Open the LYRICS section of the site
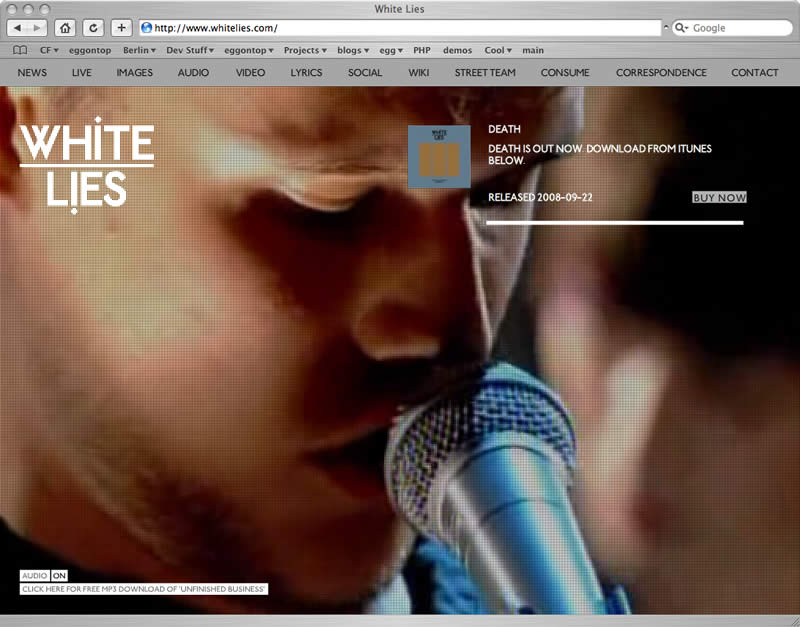 [306, 72]
